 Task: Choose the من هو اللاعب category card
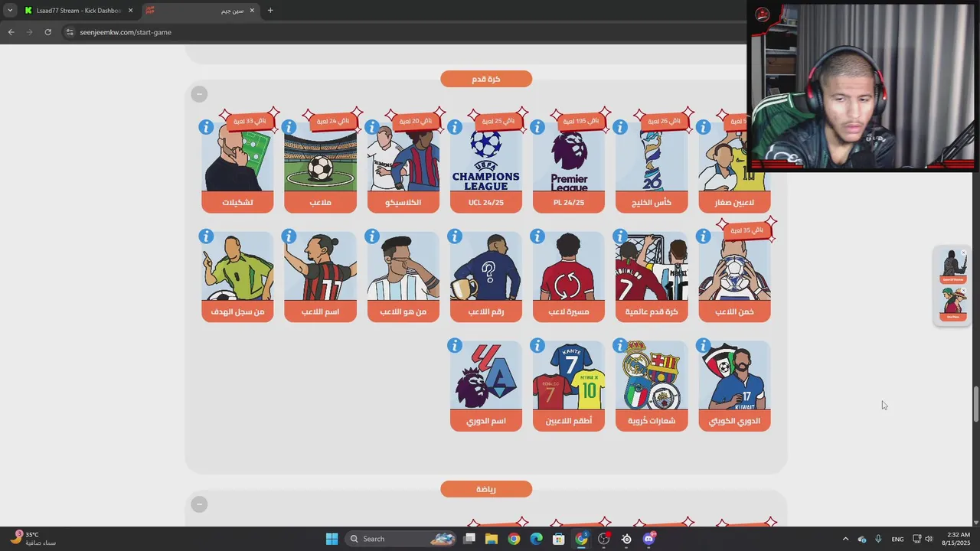[403, 277]
